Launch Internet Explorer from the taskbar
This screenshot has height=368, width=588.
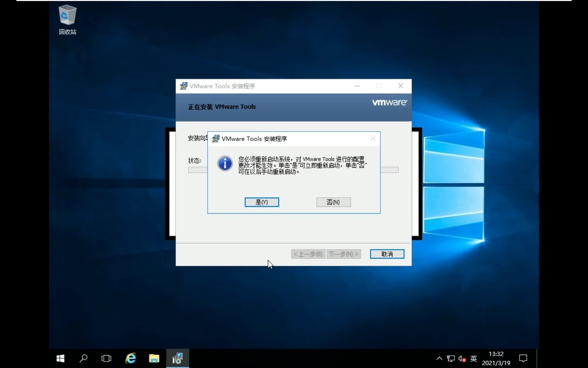[x=131, y=358]
